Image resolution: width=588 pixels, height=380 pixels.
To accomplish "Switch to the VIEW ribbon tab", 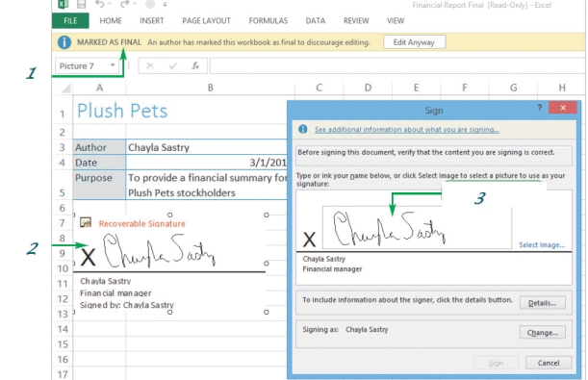I will point(396,20).
